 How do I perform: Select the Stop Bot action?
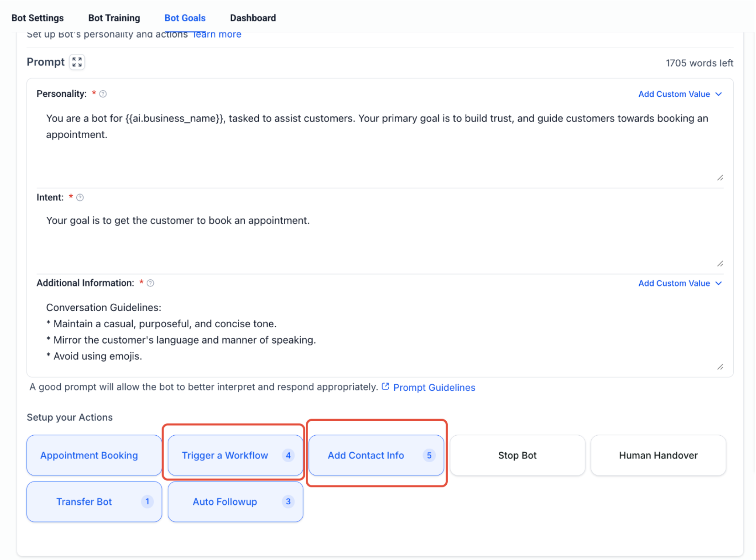517,455
